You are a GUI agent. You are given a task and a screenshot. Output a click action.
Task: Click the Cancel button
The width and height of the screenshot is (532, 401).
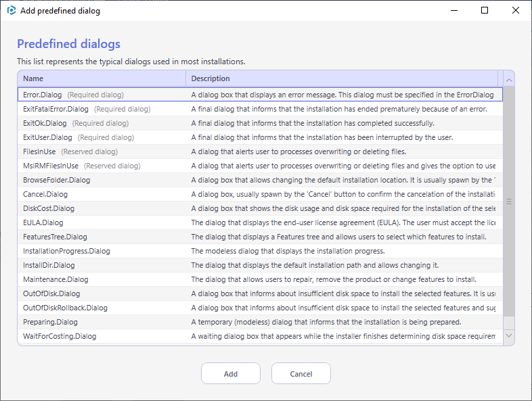click(301, 373)
